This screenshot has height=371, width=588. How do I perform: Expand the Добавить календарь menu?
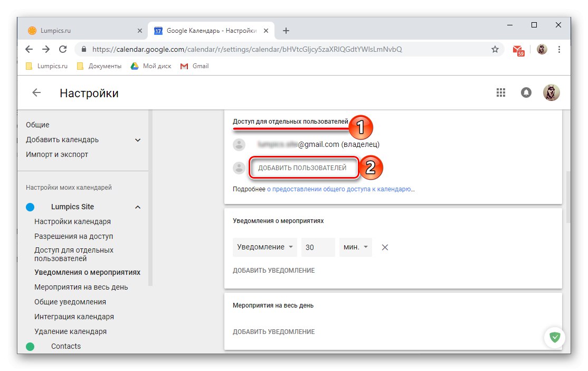[137, 140]
